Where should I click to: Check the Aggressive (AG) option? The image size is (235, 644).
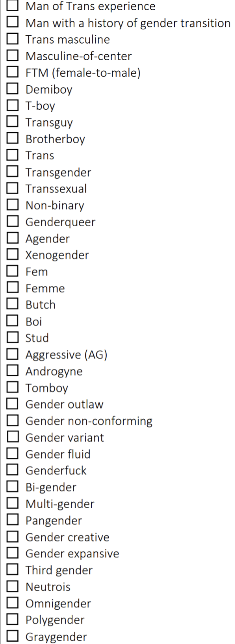(13, 355)
